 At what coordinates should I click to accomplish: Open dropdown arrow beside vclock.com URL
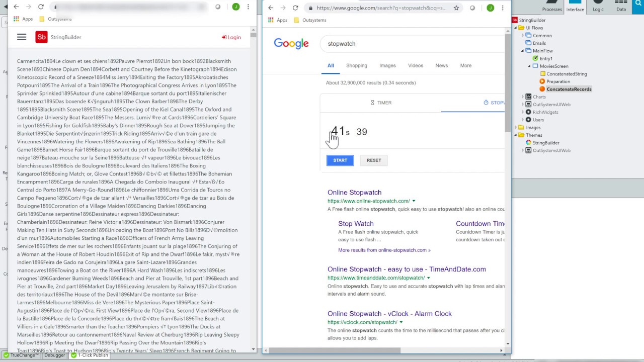(401, 322)
